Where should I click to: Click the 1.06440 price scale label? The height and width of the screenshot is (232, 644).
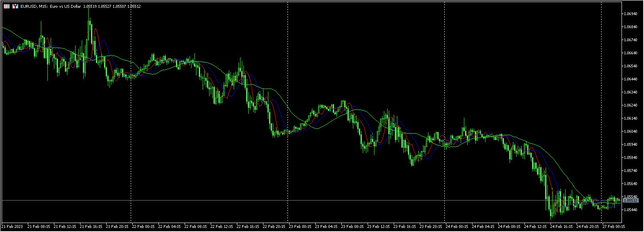coord(631,79)
